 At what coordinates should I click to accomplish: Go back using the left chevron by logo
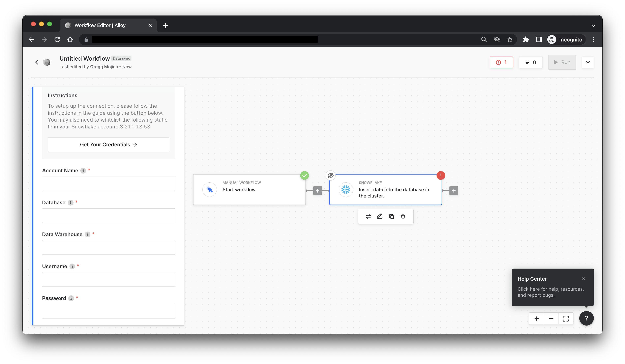tap(37, 62)
